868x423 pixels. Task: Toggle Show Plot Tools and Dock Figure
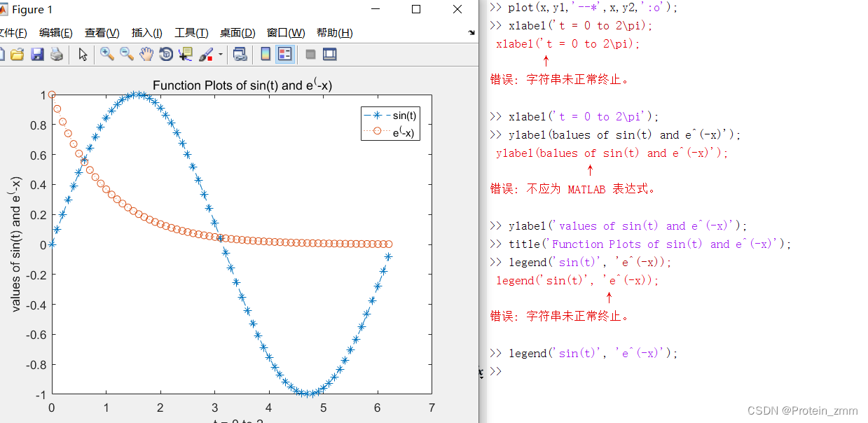tap(328, 54)
